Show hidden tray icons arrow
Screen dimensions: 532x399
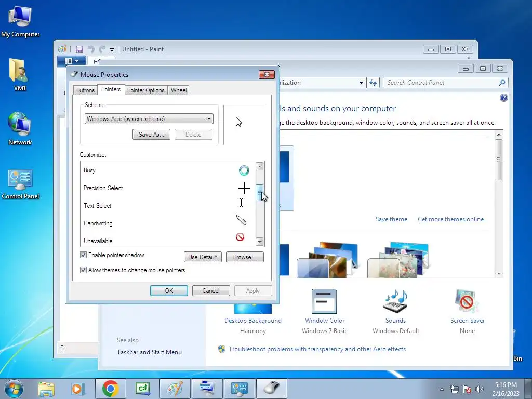click(442, 389)
